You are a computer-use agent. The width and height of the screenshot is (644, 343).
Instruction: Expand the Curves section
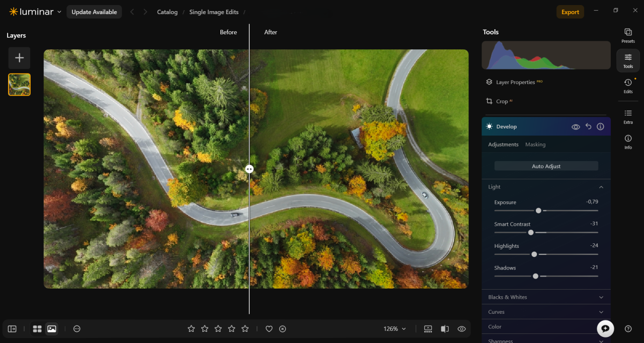point(546,312)
